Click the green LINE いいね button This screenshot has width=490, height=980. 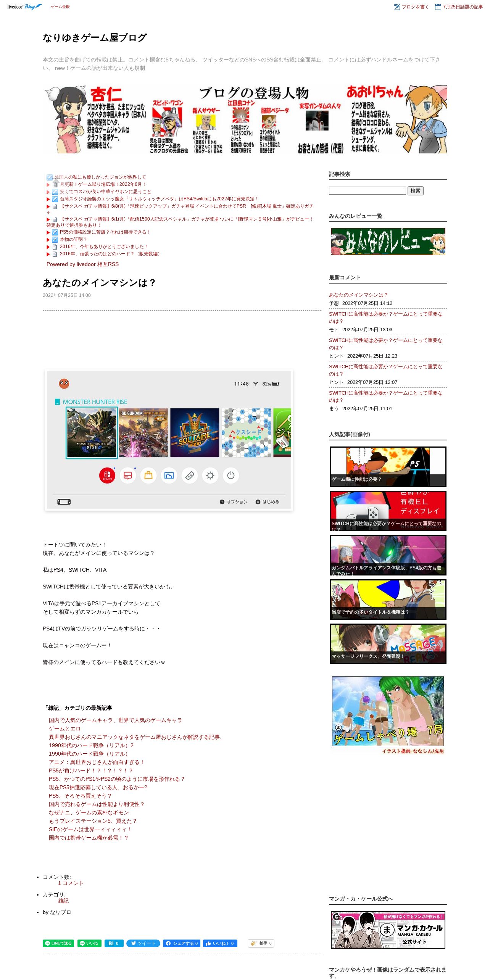[x=89, y=943]
